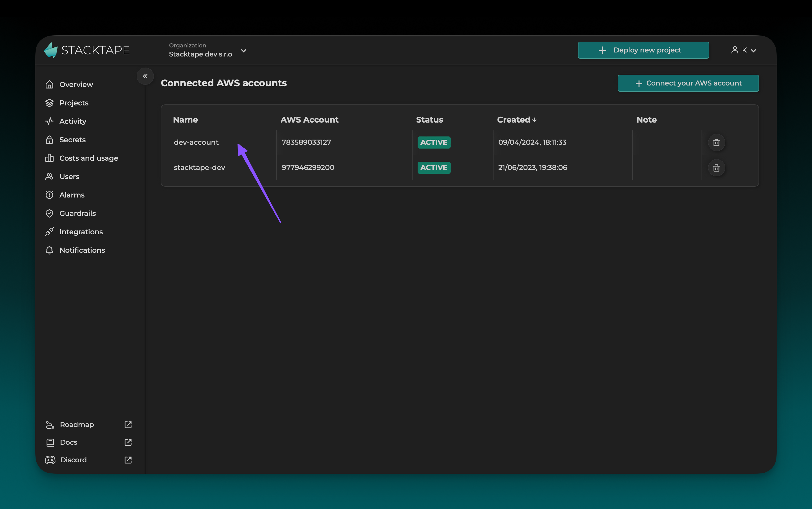The image size is (812, 509).
Task: Click the Activity pulse icon
Action: [x=49, y=121]
